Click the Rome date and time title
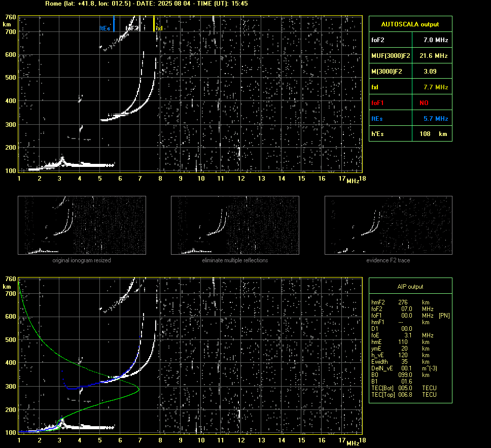 point(146,4)
